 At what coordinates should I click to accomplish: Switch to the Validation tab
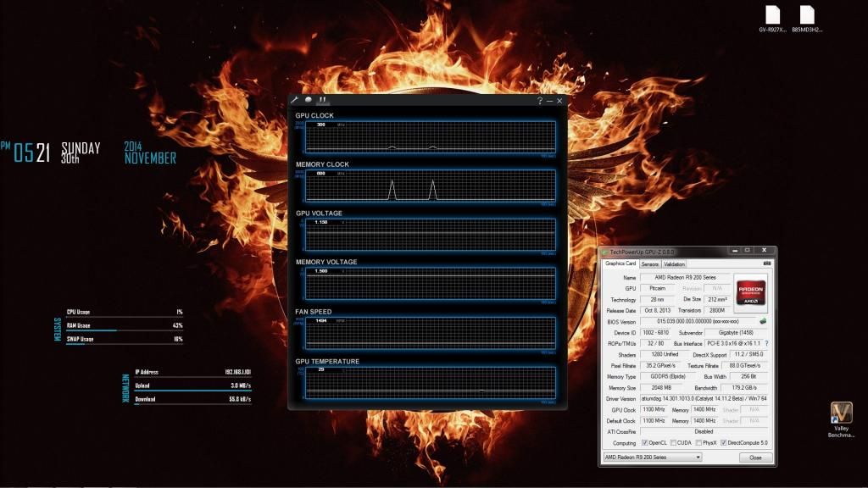[674, 263]
